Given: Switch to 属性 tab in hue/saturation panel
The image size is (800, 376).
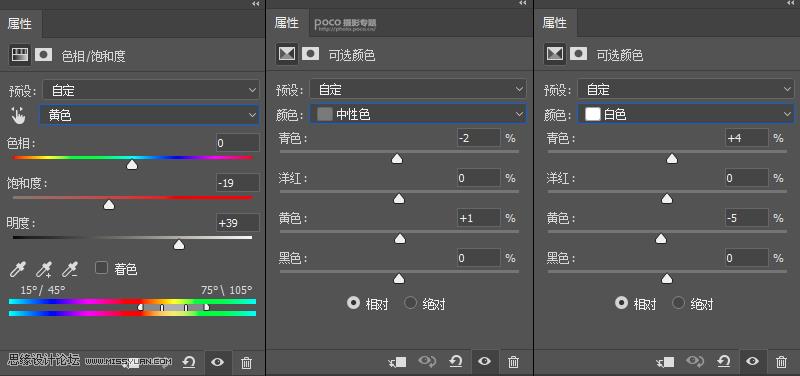Looking at the screenshot, I should (20, 24).
